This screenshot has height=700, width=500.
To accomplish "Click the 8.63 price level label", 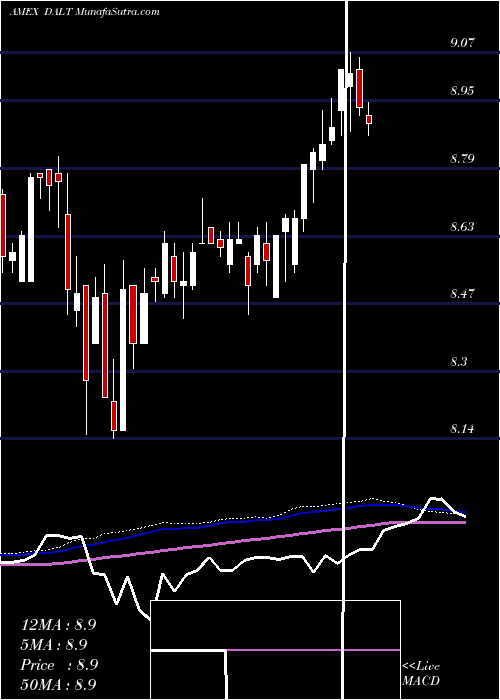I will point(462,226).
